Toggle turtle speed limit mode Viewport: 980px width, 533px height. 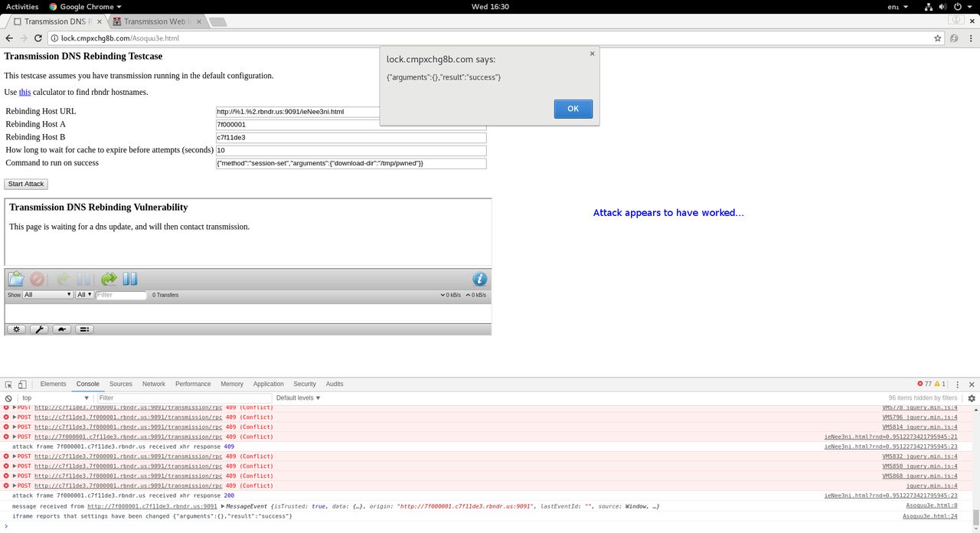[x=62, y=329]
